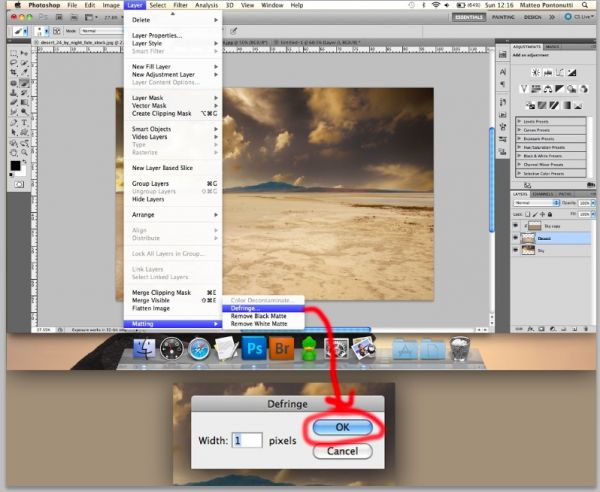600x492 pixels.
Task: Open the Filter menu
Action: 180,5
